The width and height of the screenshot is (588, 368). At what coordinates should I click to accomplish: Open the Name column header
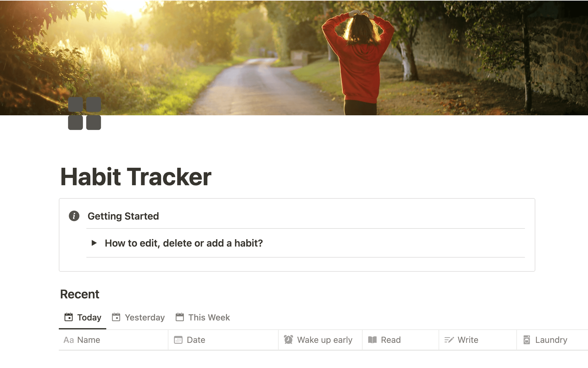(113, 340)
